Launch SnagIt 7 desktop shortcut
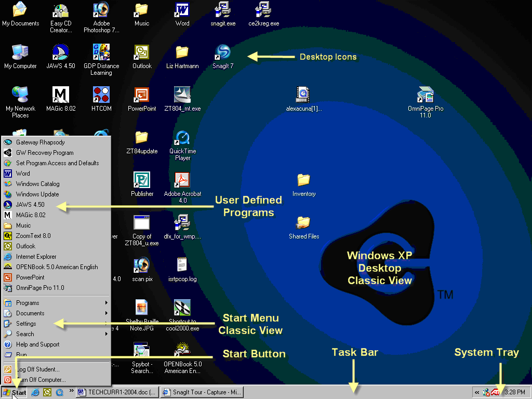Image resolution: width=532 pixels, height=399 pixels. (223, 57)
